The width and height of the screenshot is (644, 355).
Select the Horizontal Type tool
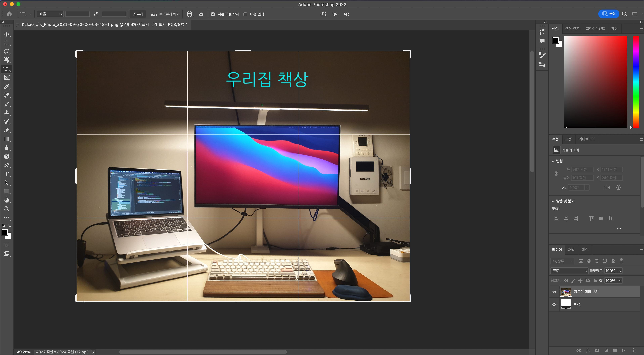pyautogui.click(x=7, y=174)
